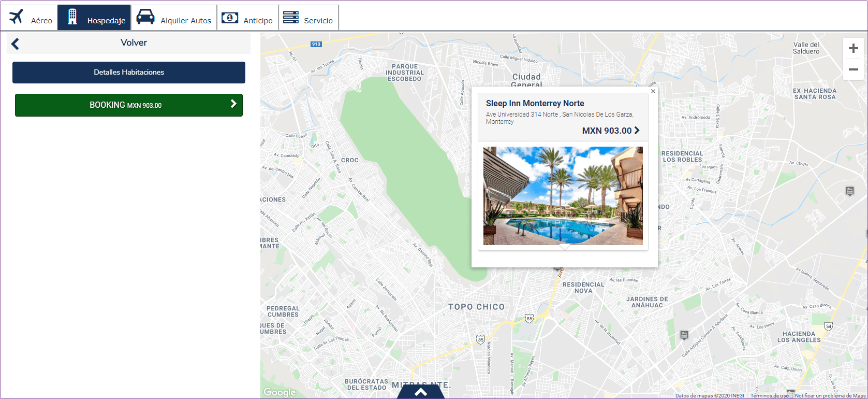This screenshot has width=868, height=399.
Task: Click the TOPO CHICO map label
Action: [x=476, y=307]
